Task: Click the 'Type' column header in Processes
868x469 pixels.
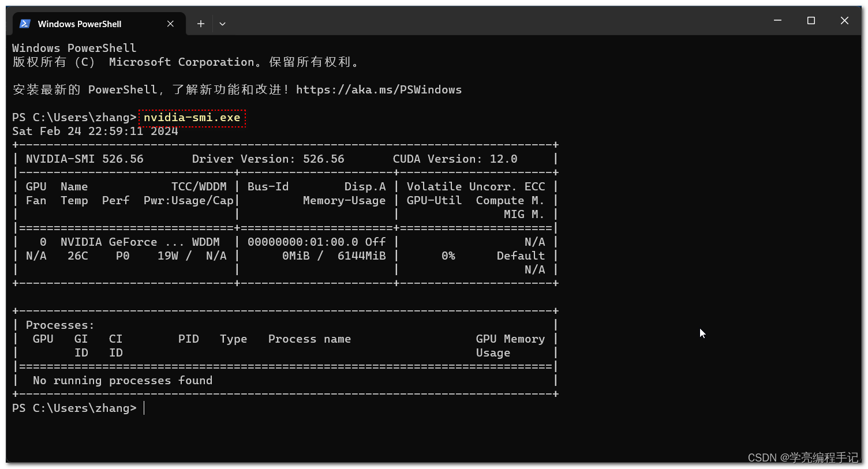Action: pyautogui.click(x=234, y=339)
